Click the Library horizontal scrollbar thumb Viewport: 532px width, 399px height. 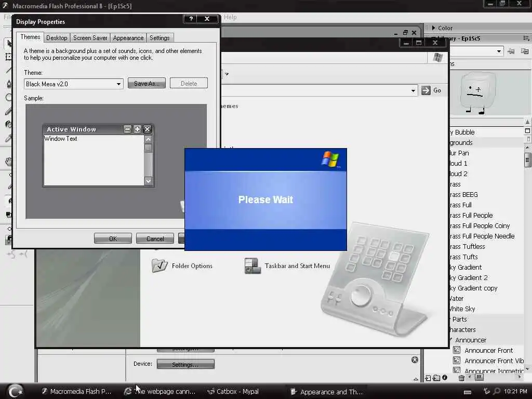(x=479, y=377)
